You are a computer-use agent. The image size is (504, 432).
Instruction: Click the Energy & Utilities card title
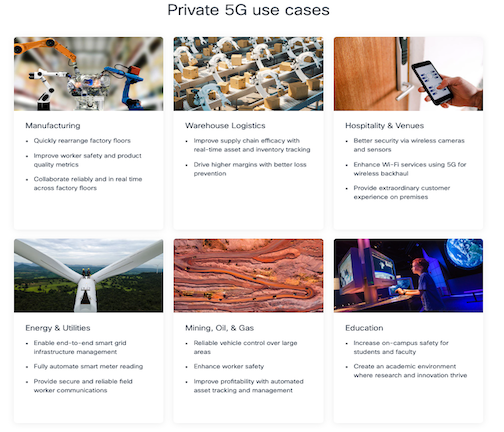[x=58, y=328]
